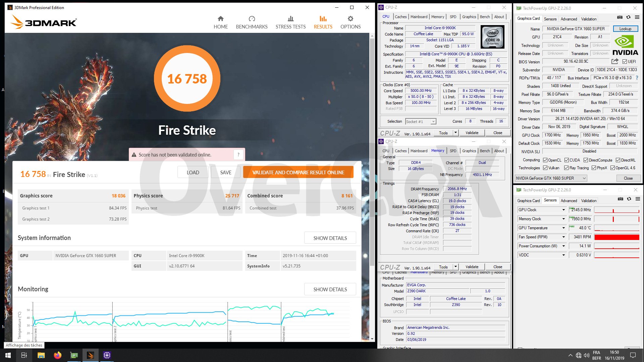Viewport: 644px width, 362px height.
Task: Switch to Bench tab in top CPU-Z window
Action: 485,17
